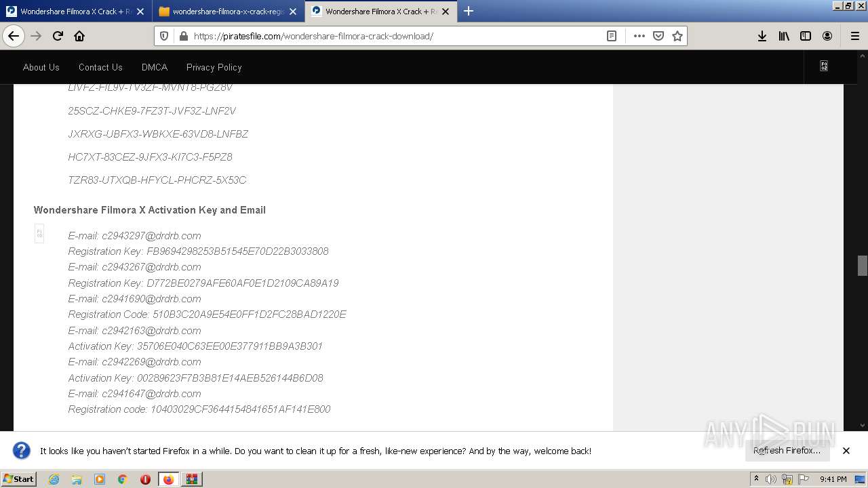Image resolution: width=868 pixels, height=488 pixels.
Task: Click Wondershare Filmora X Activation Key heading
Action: [x=150, y=210]
